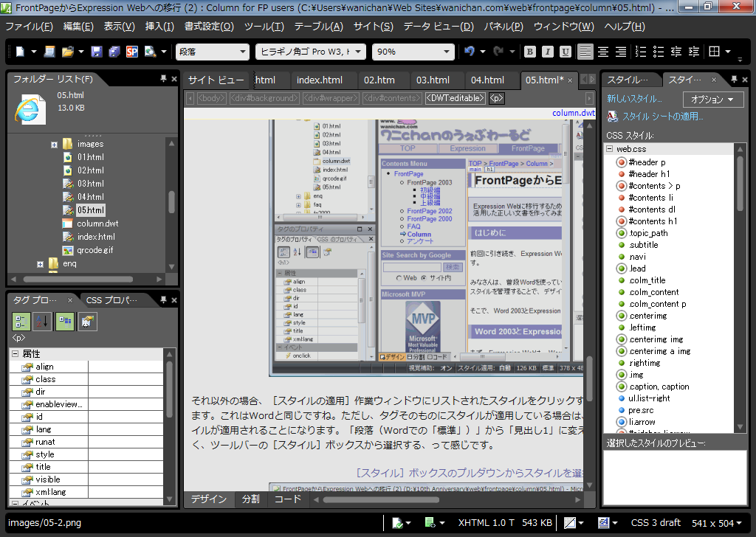The height and width of the screenshot is (537, 756).
Task: Click the Undo arrow icon
Action: pyautogui.click(x=470, y=52)
